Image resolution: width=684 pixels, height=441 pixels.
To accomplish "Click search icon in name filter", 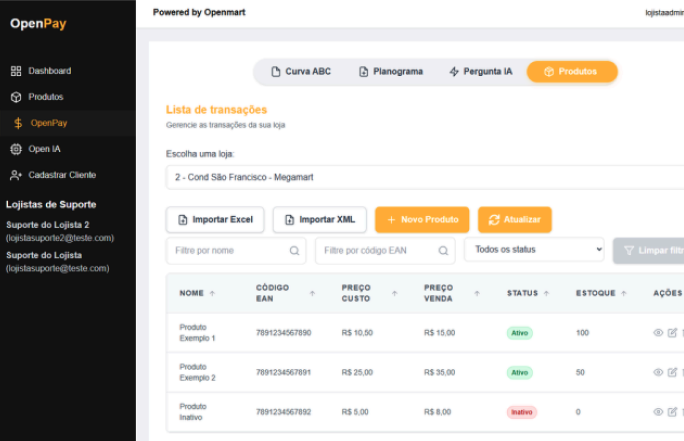I will pyautogui.click(x=294, y=251).
